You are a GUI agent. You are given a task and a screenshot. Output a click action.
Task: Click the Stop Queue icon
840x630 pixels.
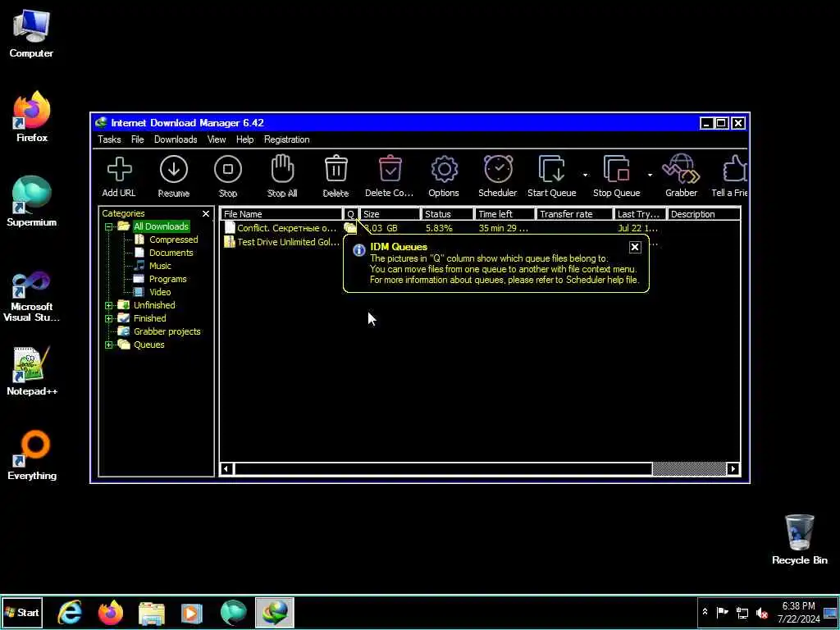tap(616, 170)
